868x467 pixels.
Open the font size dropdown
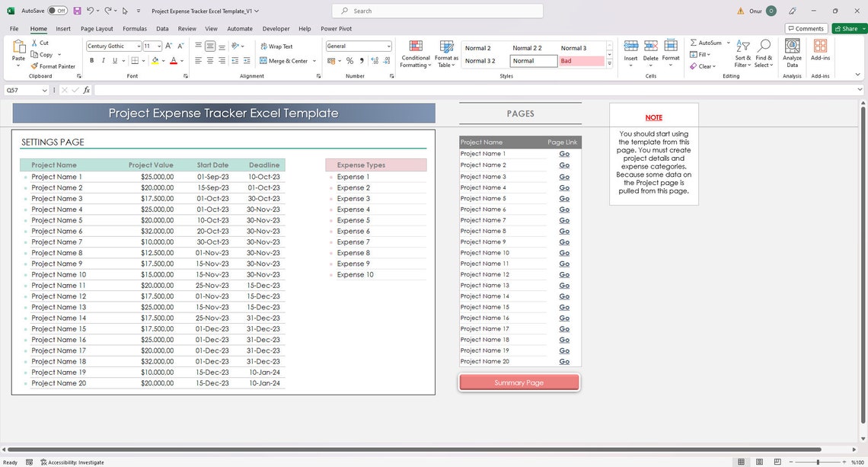159,46
